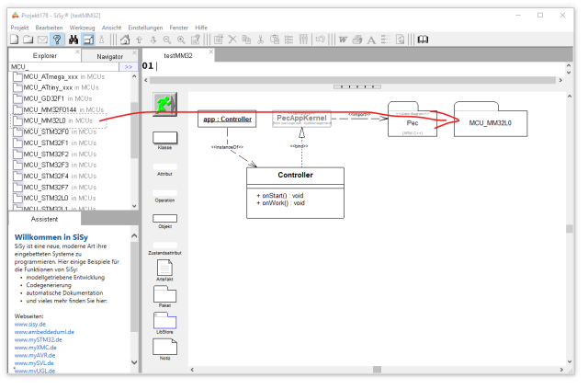Image resolution: width=588 pixels, height=389 pixels.
Task: Select the Klasse element in the palette
Action: [x=165, y=137]
